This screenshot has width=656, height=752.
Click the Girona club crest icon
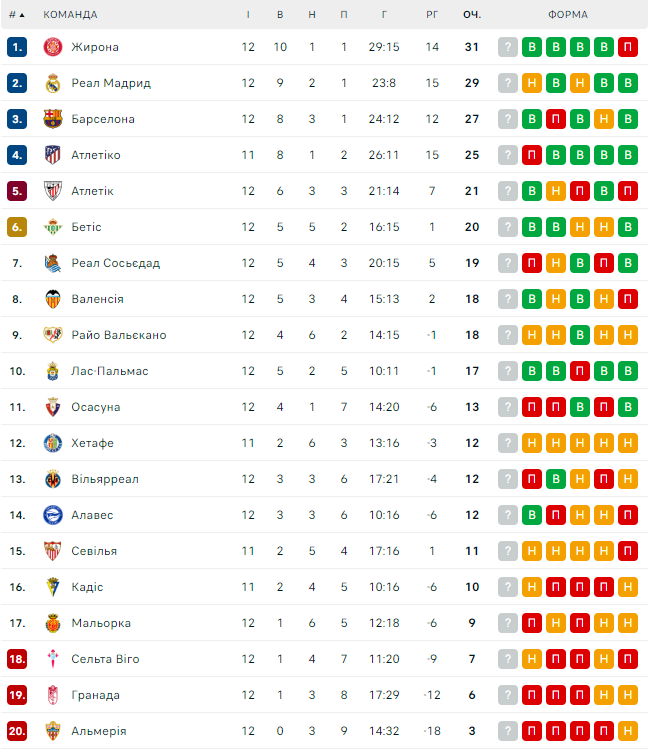click(53, 47)
